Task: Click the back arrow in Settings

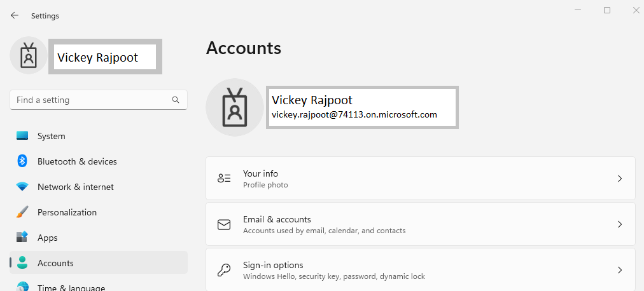Action: coord(15,16)
